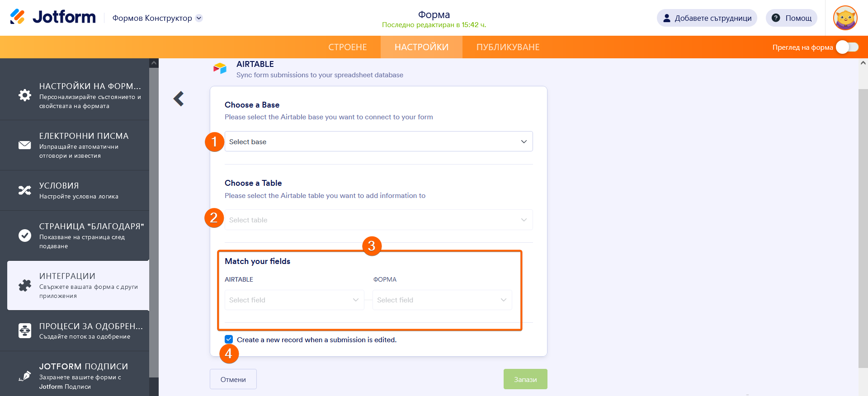Image resolution: width=868 pixels, height=396 pixels.
Task: Expand the Airtable Select field dropdown
Action: (x=294, y=300)
